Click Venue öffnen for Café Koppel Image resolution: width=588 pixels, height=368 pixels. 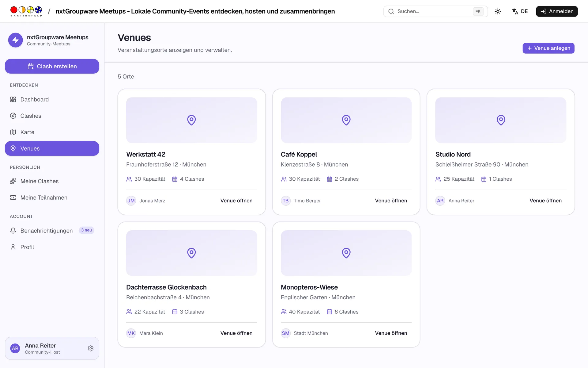click(391, 201)
